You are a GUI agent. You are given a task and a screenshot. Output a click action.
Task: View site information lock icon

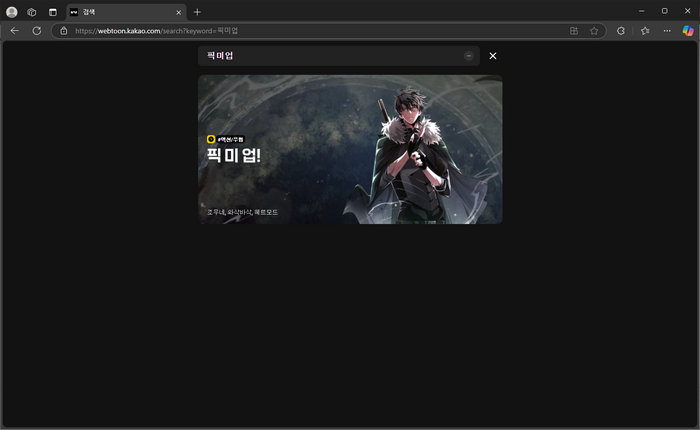pyautogui.click(x=64, y=31)
